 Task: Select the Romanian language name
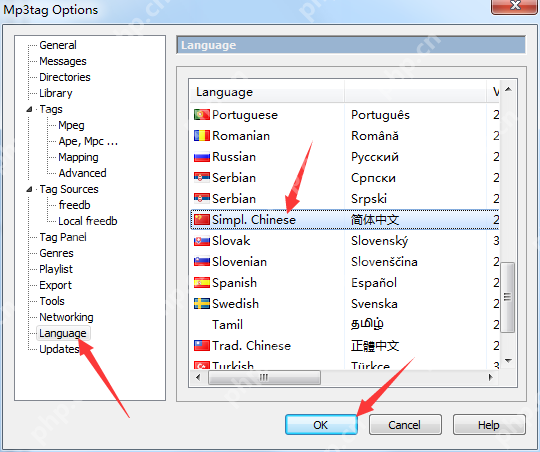[x=241, y=136]
